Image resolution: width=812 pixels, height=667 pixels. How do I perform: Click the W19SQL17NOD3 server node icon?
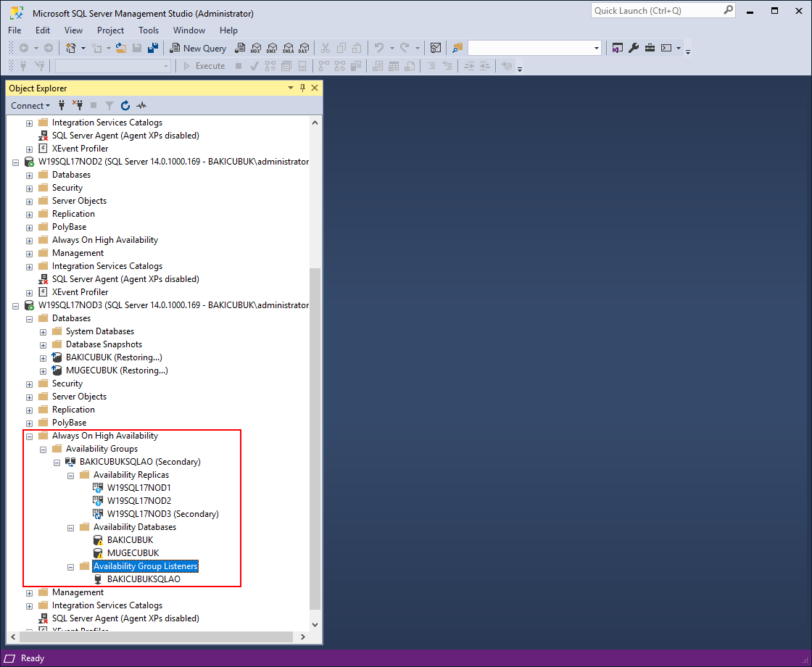[x=30, y=305]
